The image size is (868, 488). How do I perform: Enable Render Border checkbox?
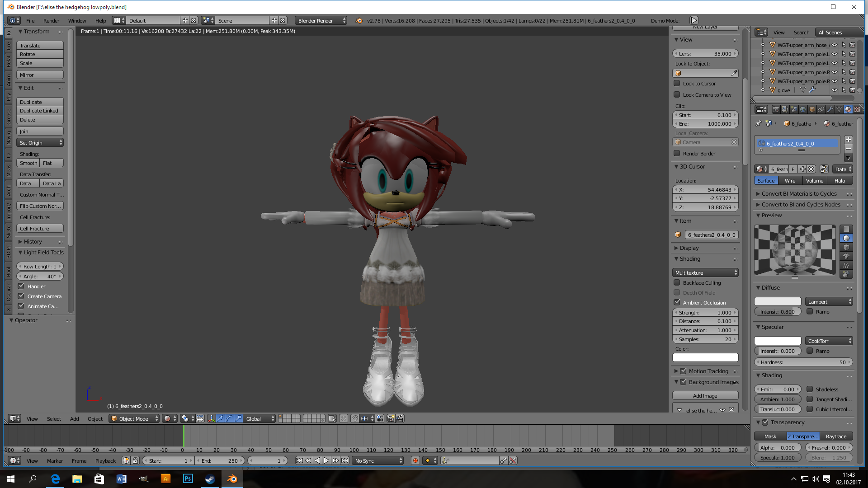(x=677, y=153)
